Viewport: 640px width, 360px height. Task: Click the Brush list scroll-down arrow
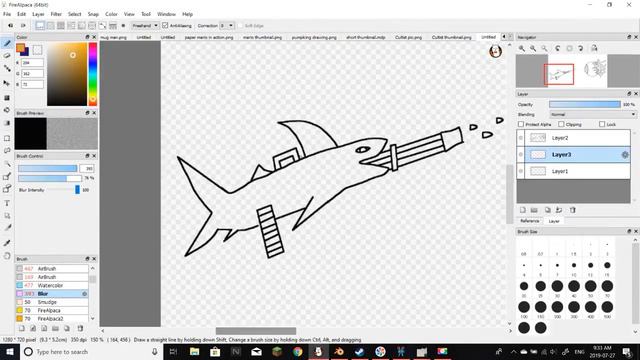[x=93, y=318]
